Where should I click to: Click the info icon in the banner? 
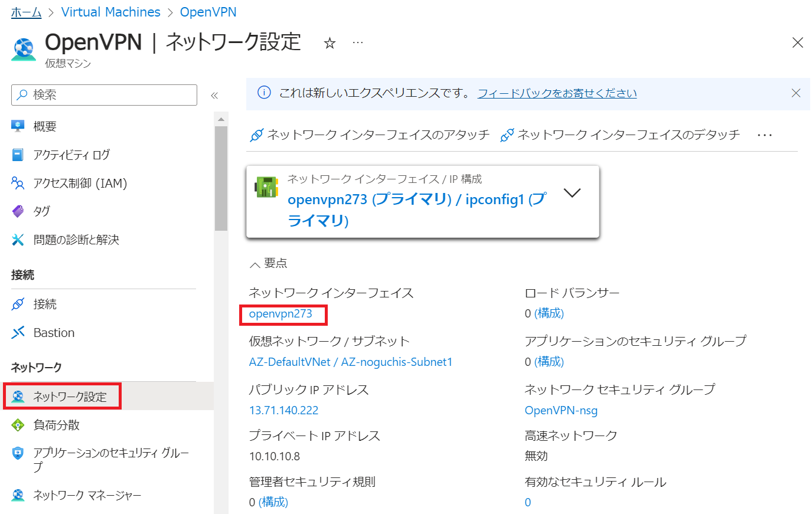[x=264, y=93]
